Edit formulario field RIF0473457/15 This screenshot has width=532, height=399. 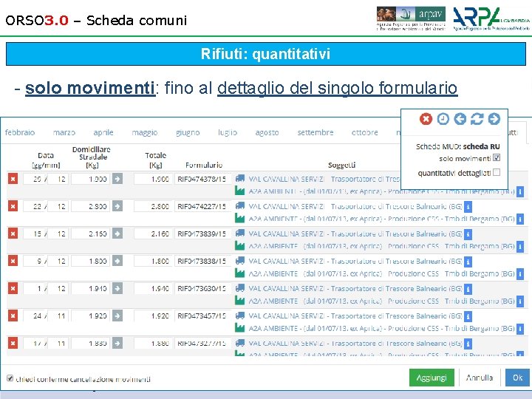tap(202, 316)
